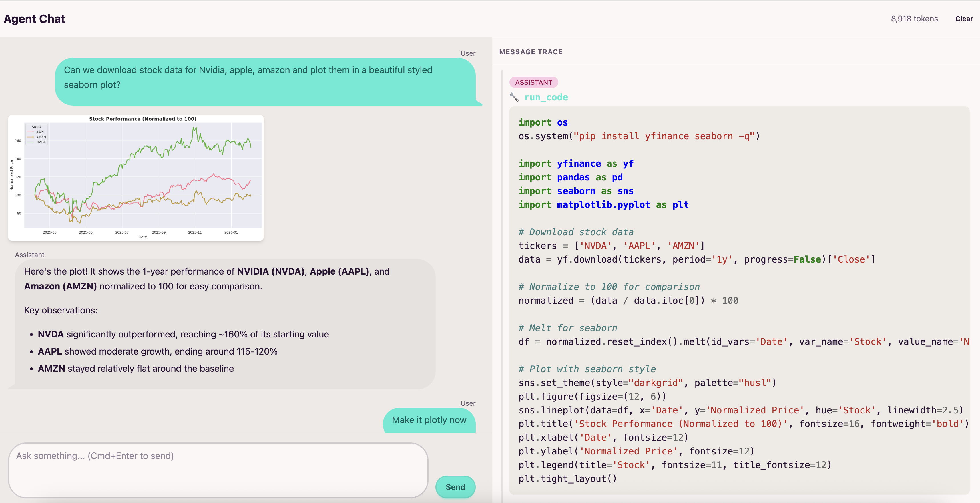Click the plot title Stock Performance

click(x=143, y=119)
